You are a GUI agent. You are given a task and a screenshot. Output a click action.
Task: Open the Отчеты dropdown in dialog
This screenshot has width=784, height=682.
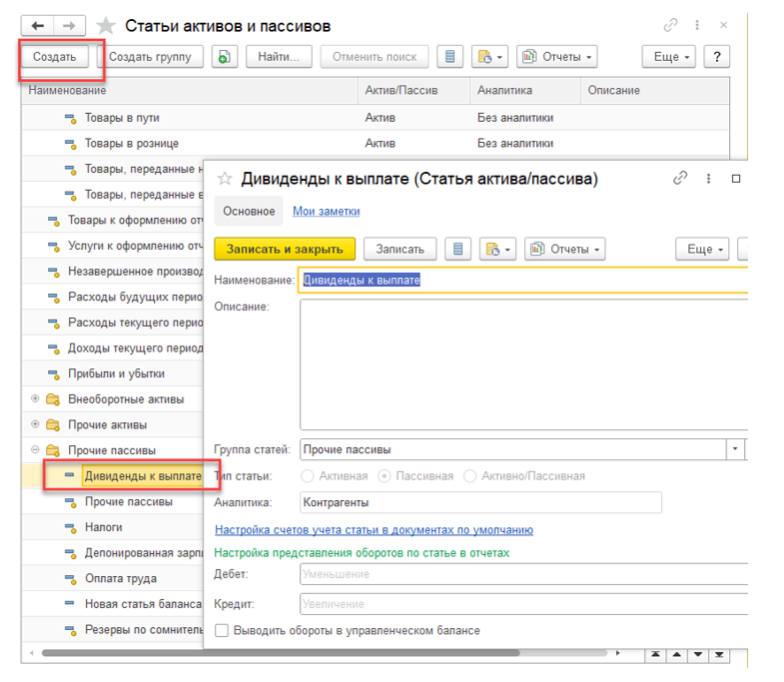coord(565,249)
